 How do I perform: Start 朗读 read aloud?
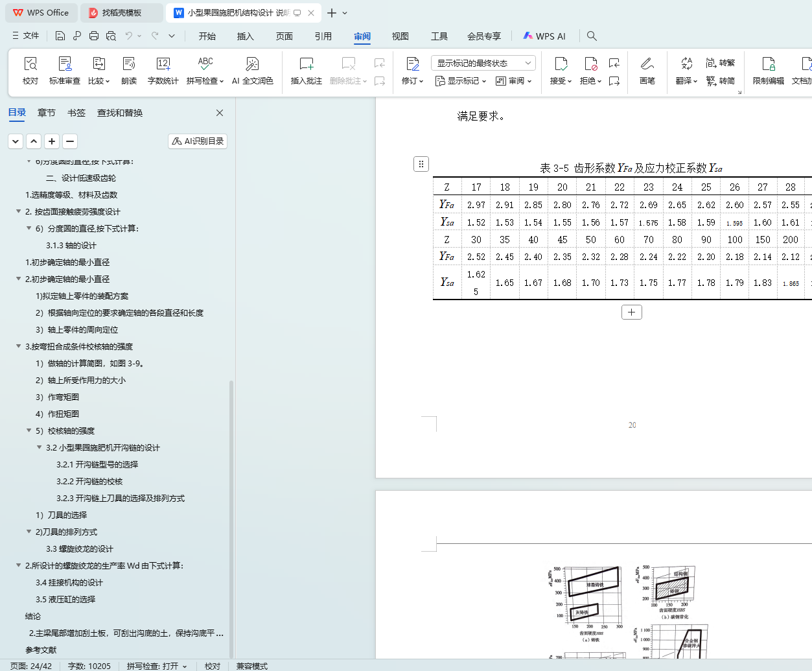pos(129,71)
